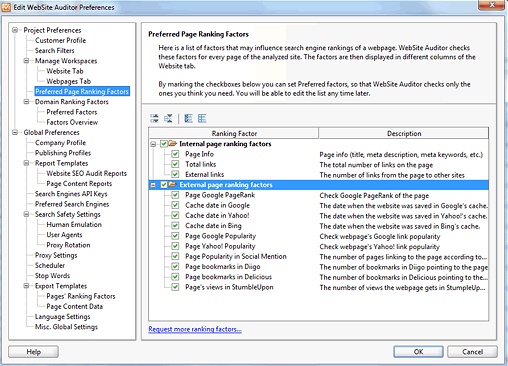Viewport: 508px width, 366px height.
Task: Select Preferred Page Ranking Factors item
Action: [x=82, y=91]
